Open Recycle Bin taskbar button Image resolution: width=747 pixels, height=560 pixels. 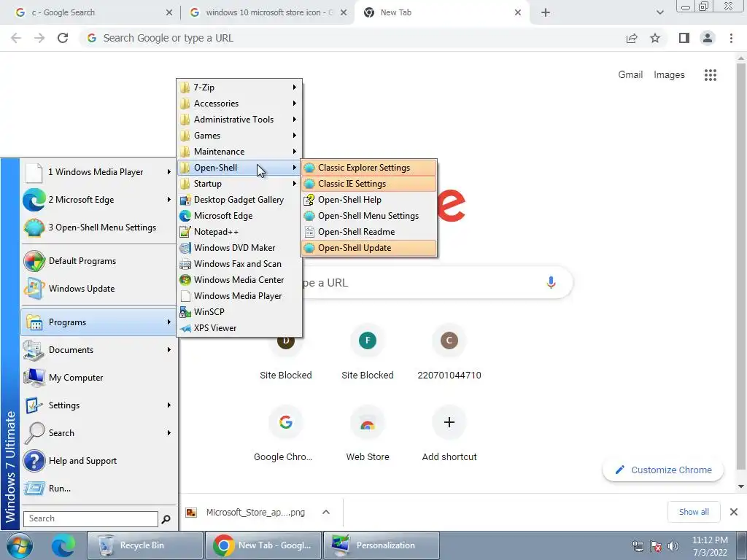click(145, 545)
